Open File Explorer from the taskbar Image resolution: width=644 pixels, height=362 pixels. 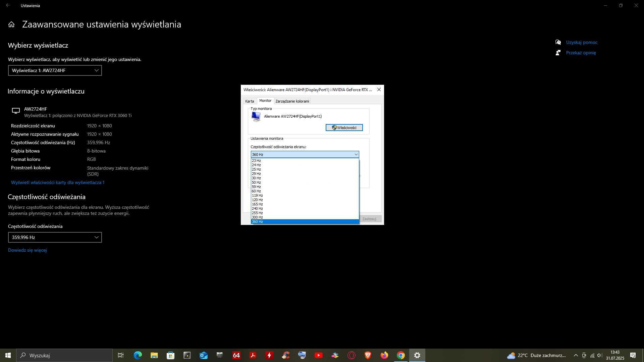coord(154,355)
